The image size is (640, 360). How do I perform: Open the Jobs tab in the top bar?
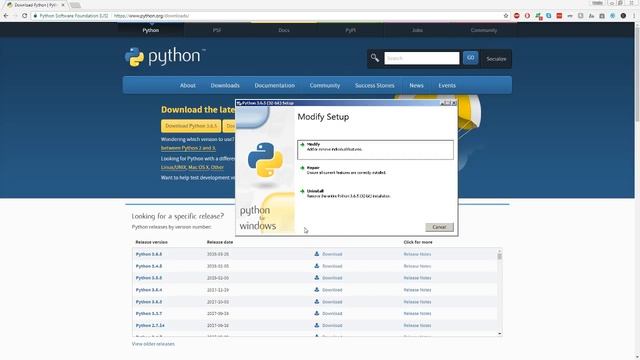click(417, 30)
